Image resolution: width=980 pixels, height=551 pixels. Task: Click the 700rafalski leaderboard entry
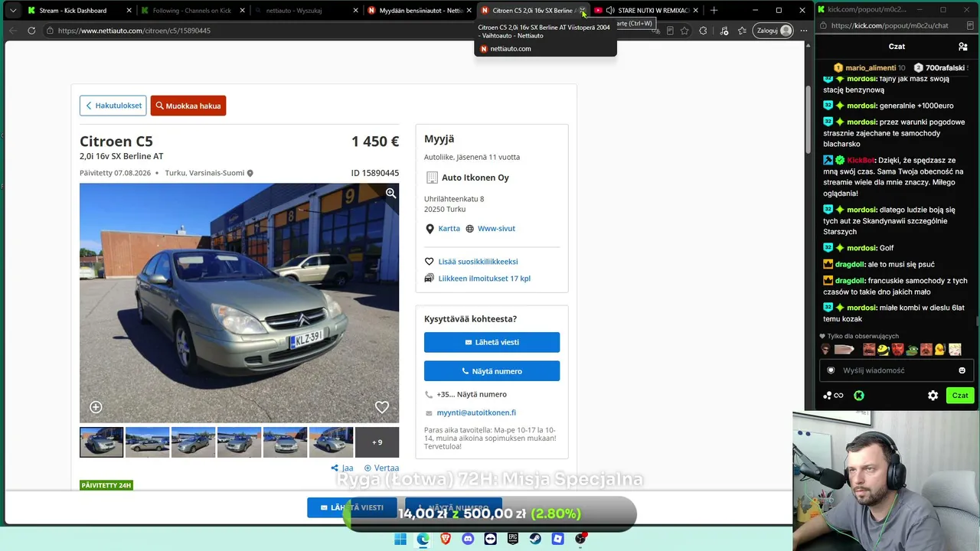(940, 68)
